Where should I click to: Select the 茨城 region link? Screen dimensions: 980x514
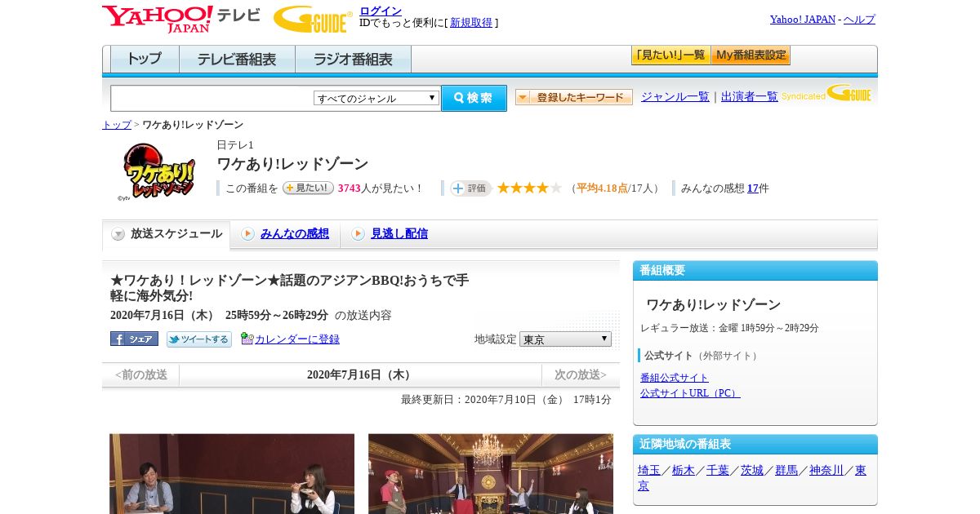click(752, 471)
